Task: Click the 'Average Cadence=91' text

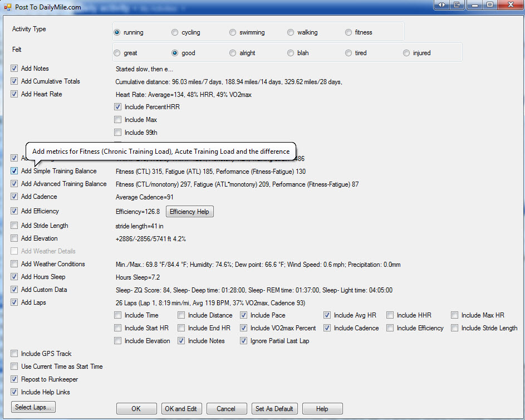Action: (x=144, y=197)
